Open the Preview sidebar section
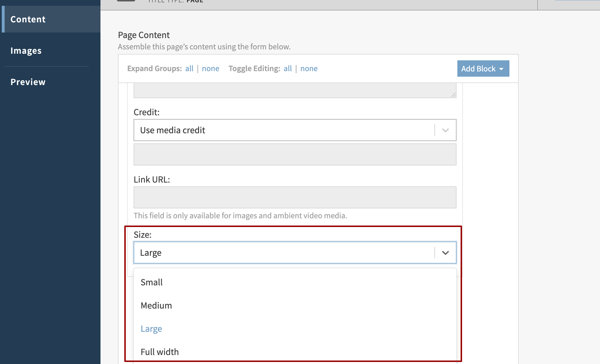Screen dimensions: 600x364 tap(28, 82)
